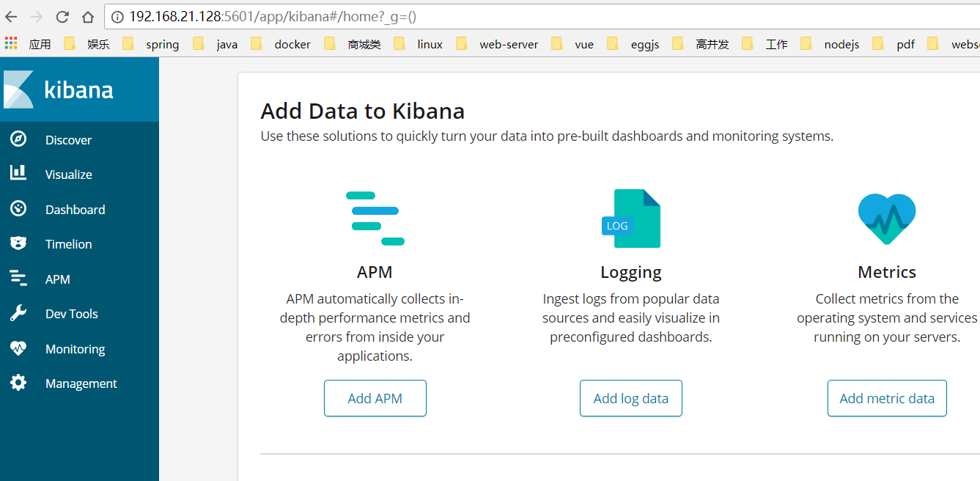Click the Add log data button
This screenshot has width=980, height=481.
pos(631,398)
